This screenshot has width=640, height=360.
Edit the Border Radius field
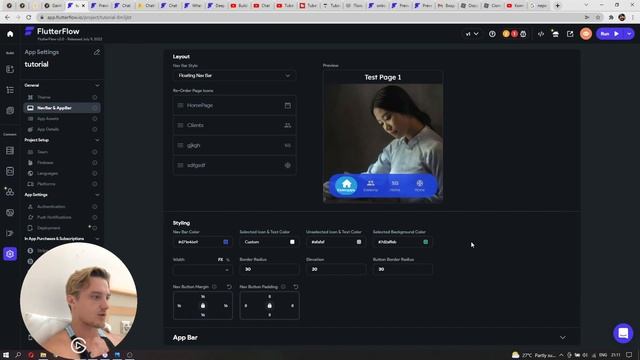[269, 269]
